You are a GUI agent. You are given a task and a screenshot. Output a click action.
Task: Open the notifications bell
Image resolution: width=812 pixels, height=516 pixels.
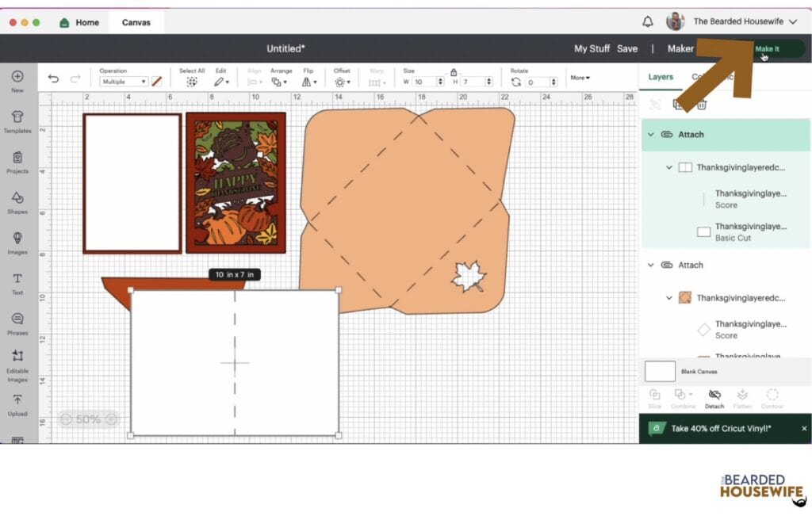coord(648,22)
